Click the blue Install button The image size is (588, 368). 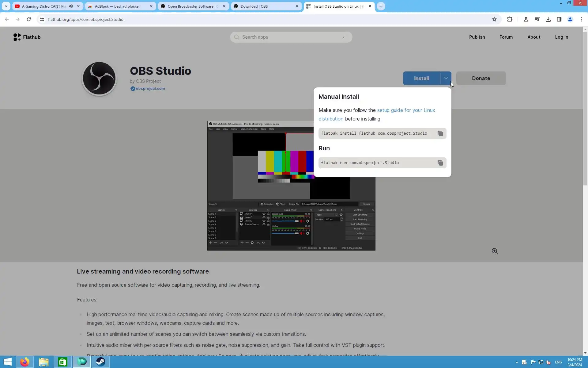pyautogui.click(x=421, y=78)
